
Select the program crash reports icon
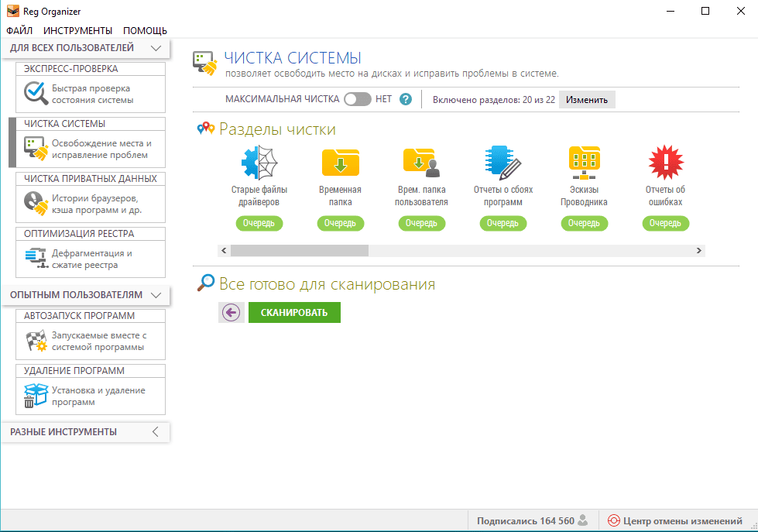(502, 162)
